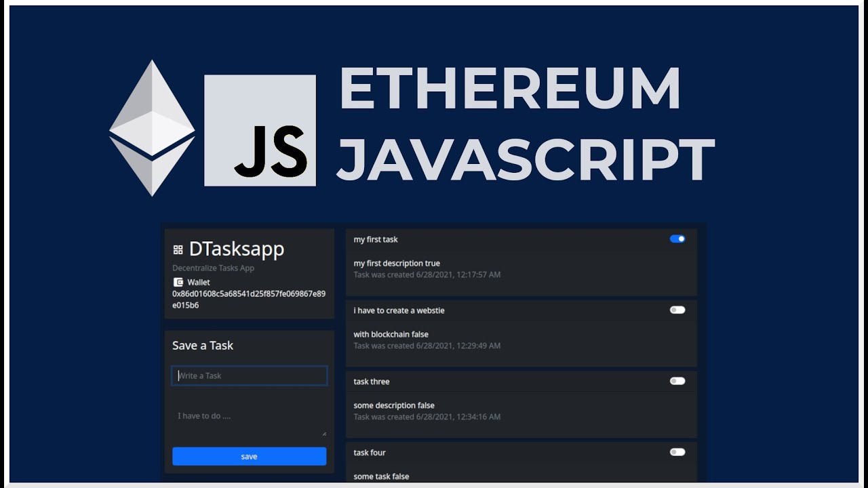Click the JAVASCRIPT heading text

click(x=526, y=159)
